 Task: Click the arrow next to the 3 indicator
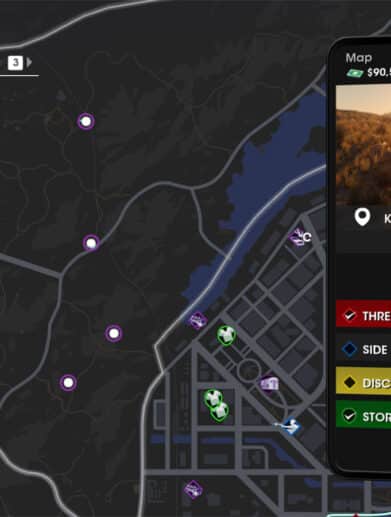[x=29, y=62]
